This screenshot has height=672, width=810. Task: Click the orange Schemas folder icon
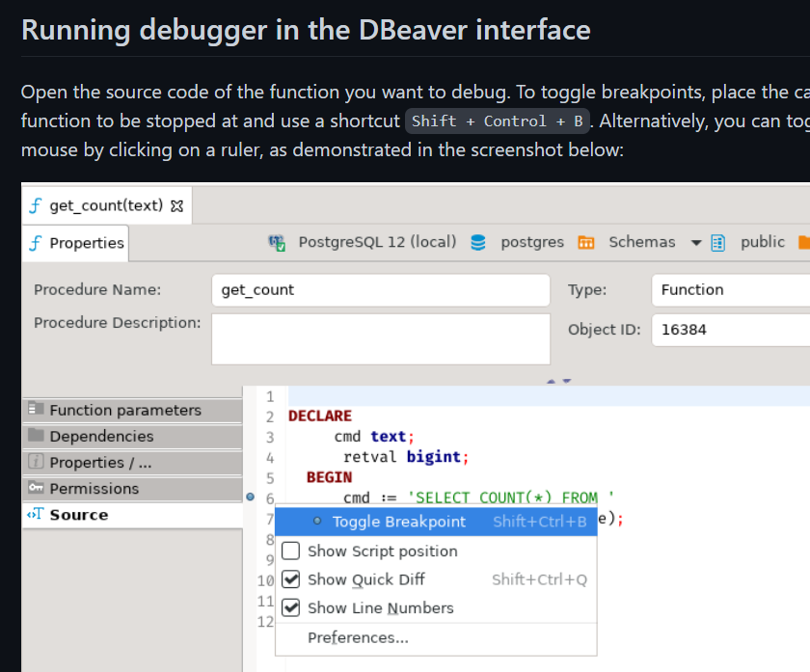[x=586, y=242]
